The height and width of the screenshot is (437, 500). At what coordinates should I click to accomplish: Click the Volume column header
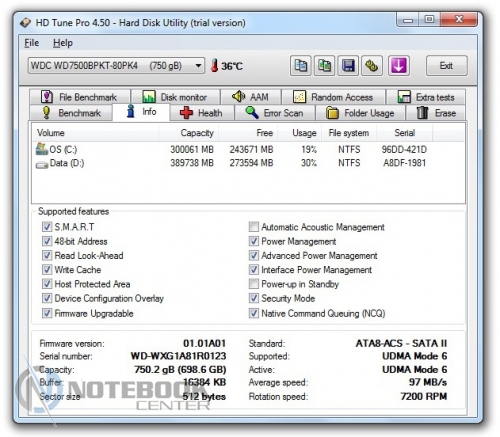pyautogui.click(x=95, y=133)
